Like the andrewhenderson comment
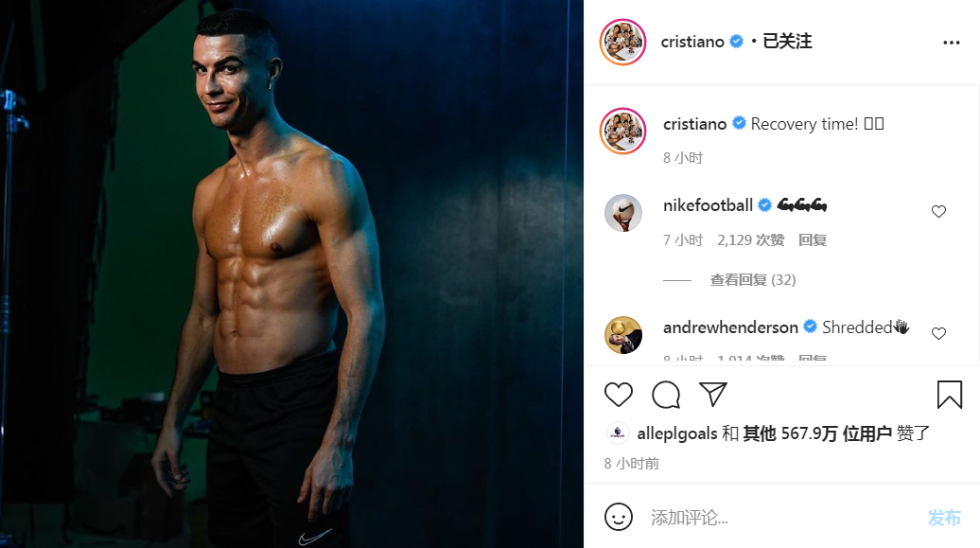This screenshot has width=980, height=548. click(x=938, y=333)
